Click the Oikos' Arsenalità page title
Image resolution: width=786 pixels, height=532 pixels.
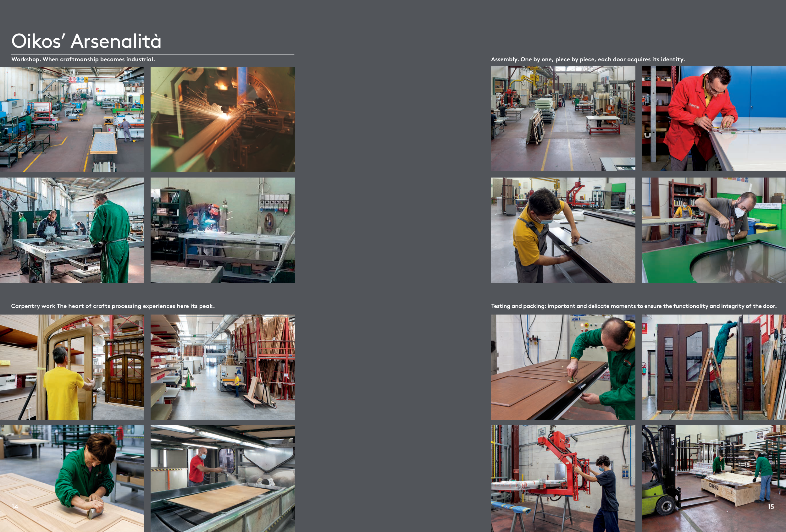click(x=86, y=41)
